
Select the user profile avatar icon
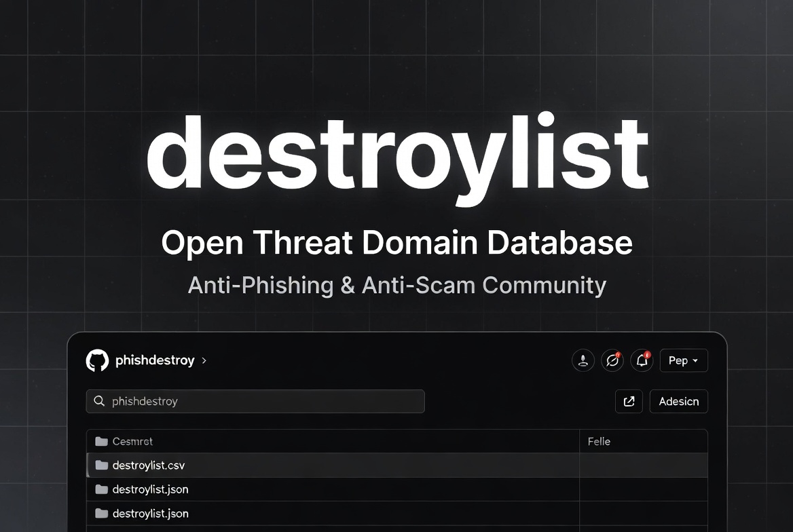point(583,360)
